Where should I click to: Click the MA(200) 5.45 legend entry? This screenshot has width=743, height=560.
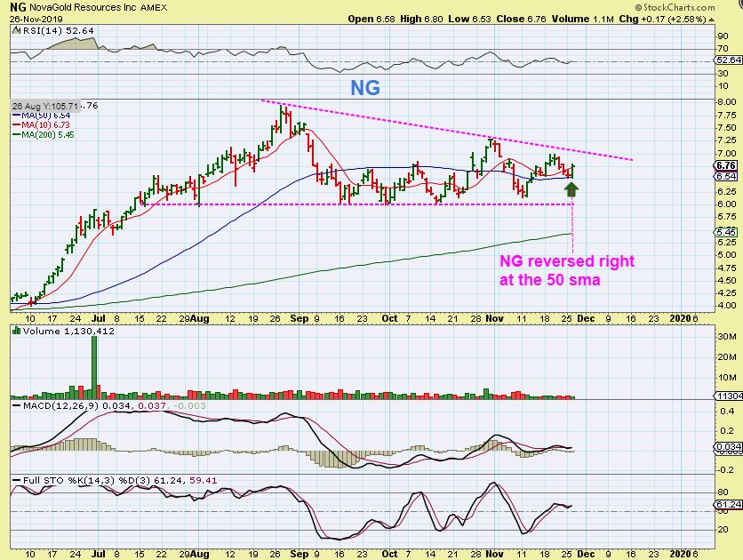pos(44,134)
